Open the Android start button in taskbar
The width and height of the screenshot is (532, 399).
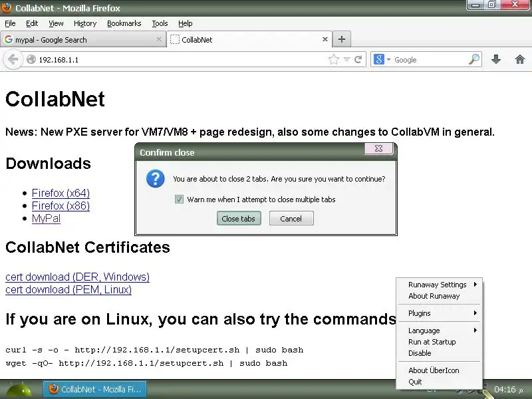(x=18, y=390)
